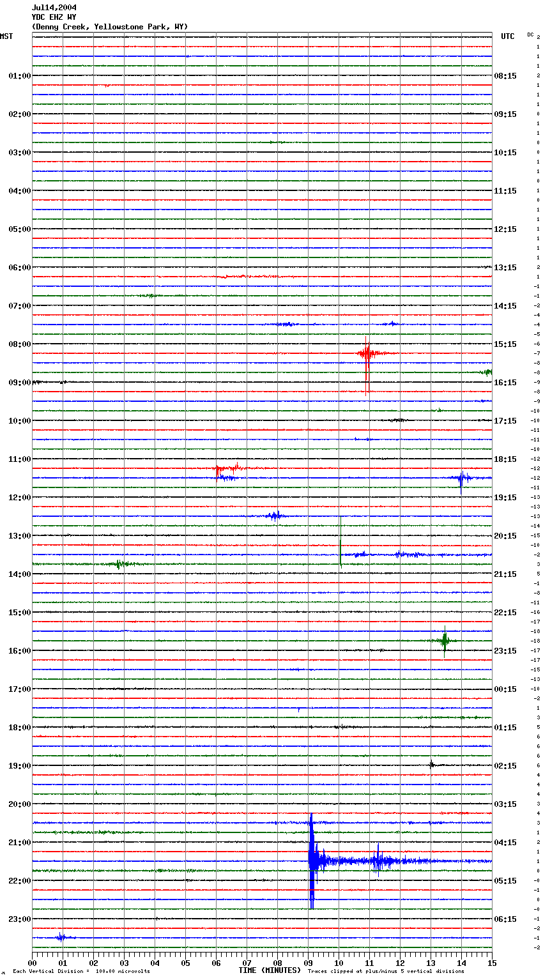
Task: Click the UTC time label "03:15"
Action: (505, 804)
